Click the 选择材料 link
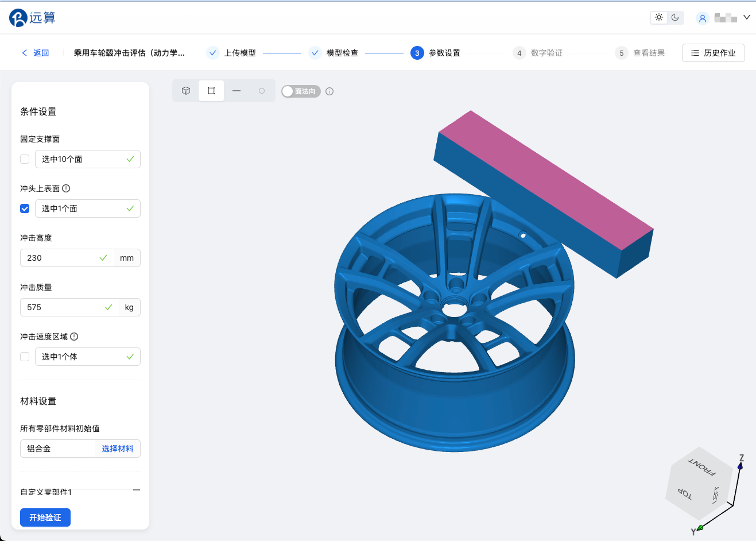Screen dimensions: 756x541 (x=118, y=449)
